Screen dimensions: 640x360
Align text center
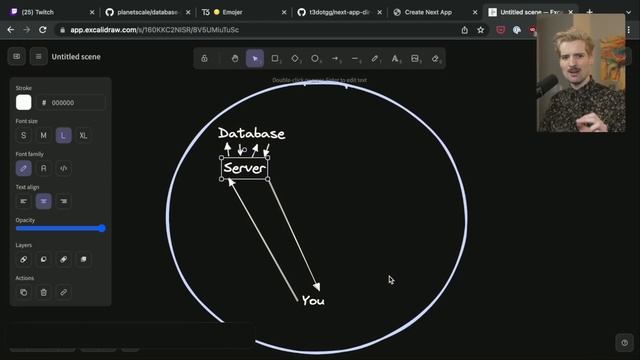tap(43, 201)
